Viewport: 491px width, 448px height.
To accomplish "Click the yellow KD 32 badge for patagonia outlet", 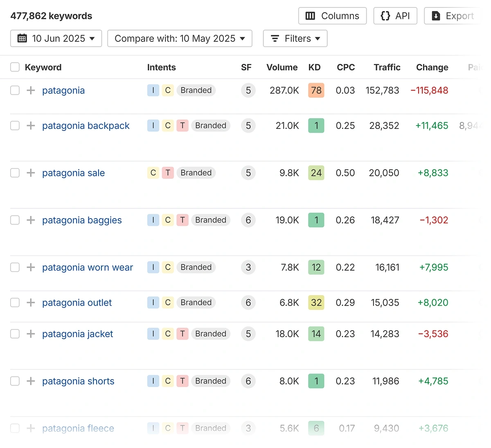I will click(316, 302).
